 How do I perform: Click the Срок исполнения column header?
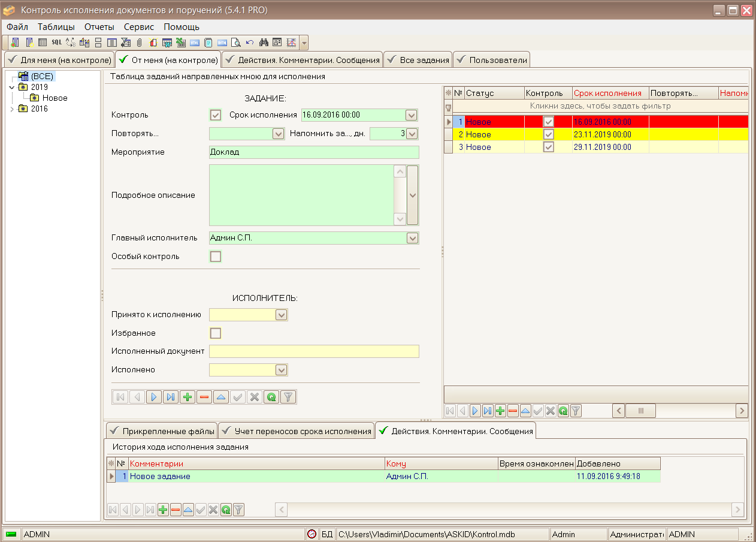tap(610, 94)
